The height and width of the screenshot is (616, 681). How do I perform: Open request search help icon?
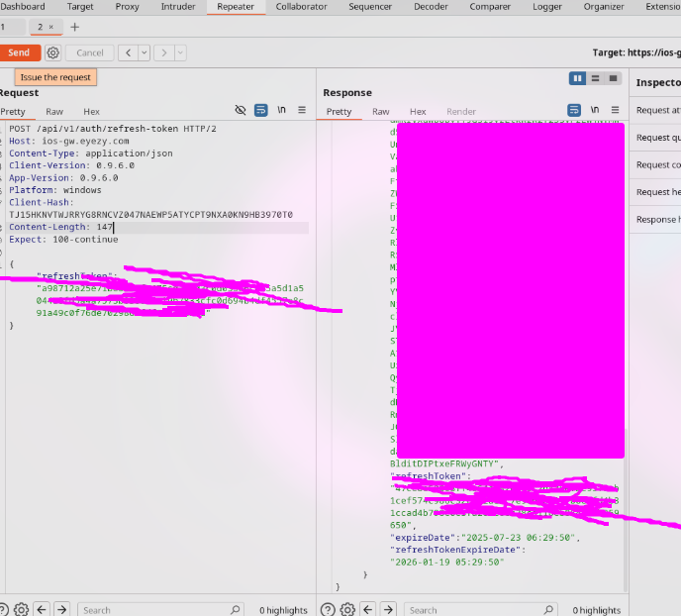pyautogui.click(x=4, y=609)
